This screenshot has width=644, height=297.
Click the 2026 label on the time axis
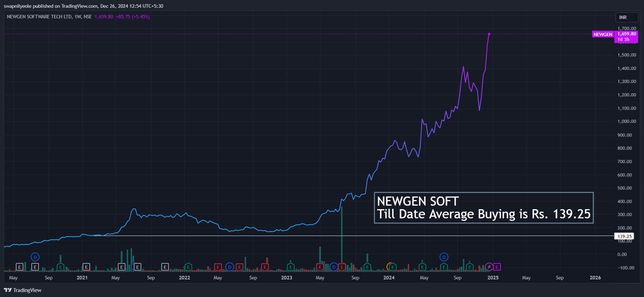595,278
